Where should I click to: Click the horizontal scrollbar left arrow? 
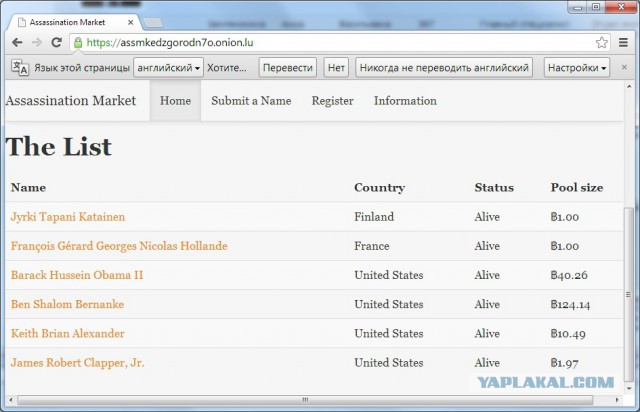coord(11,400)
